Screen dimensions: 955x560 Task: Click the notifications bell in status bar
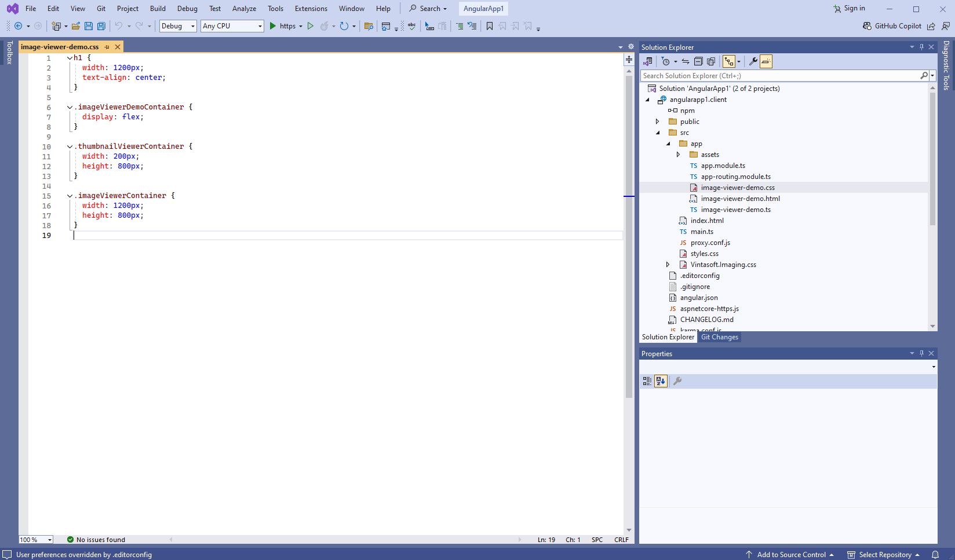pyautogui.click(x=935, y=554)
